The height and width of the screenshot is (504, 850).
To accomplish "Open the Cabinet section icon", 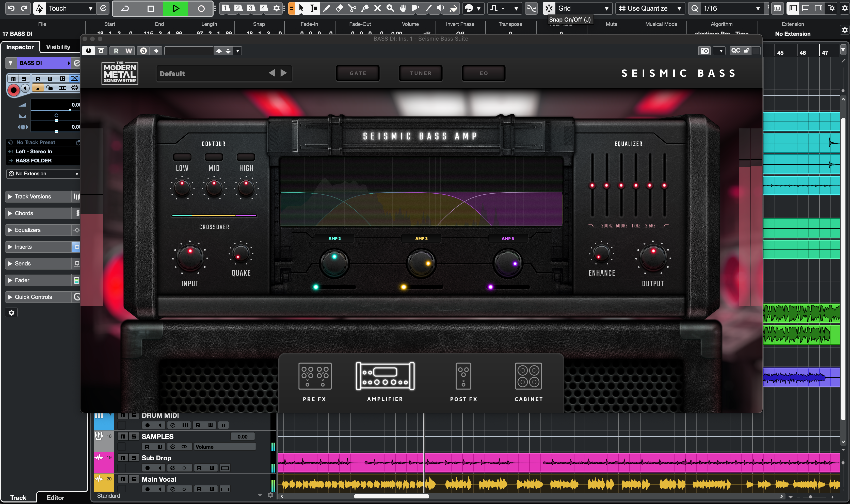I will [528, 376].
